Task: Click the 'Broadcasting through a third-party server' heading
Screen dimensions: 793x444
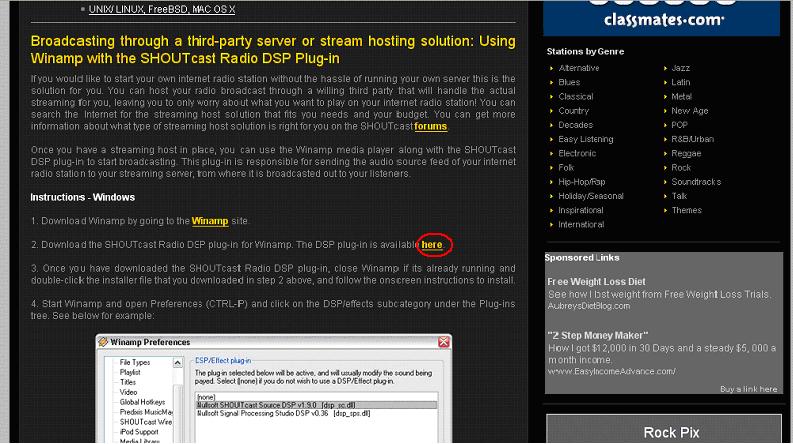Action: (273, 50)
